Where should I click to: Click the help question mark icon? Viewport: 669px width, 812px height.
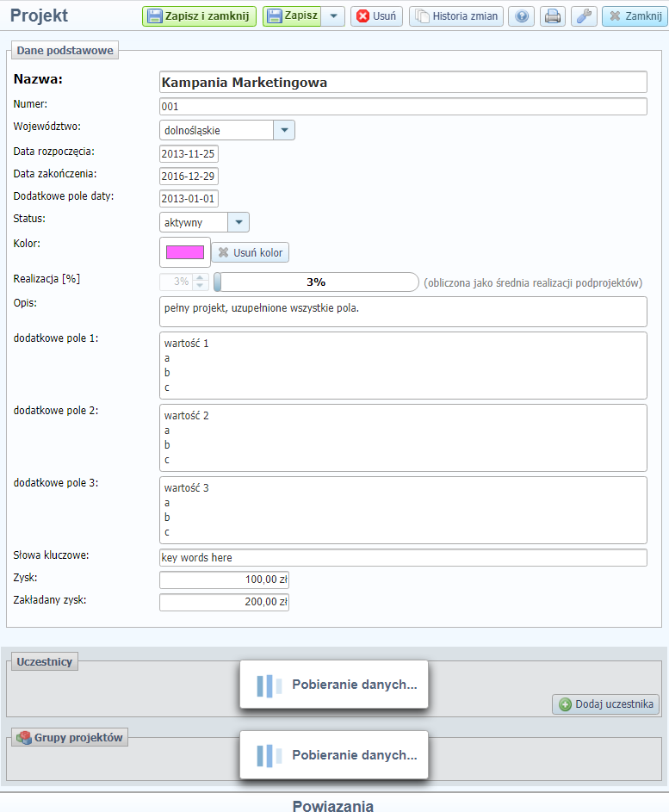tap(521, 16)
